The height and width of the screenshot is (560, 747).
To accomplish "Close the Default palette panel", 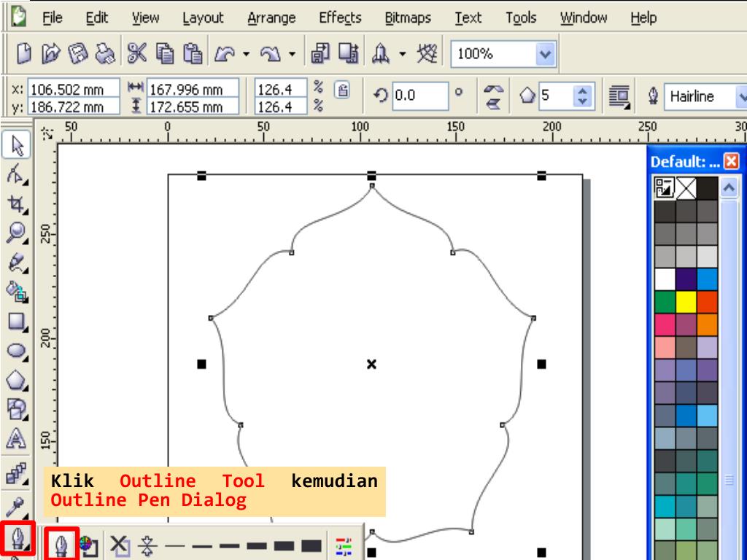I will pos(731,161).
